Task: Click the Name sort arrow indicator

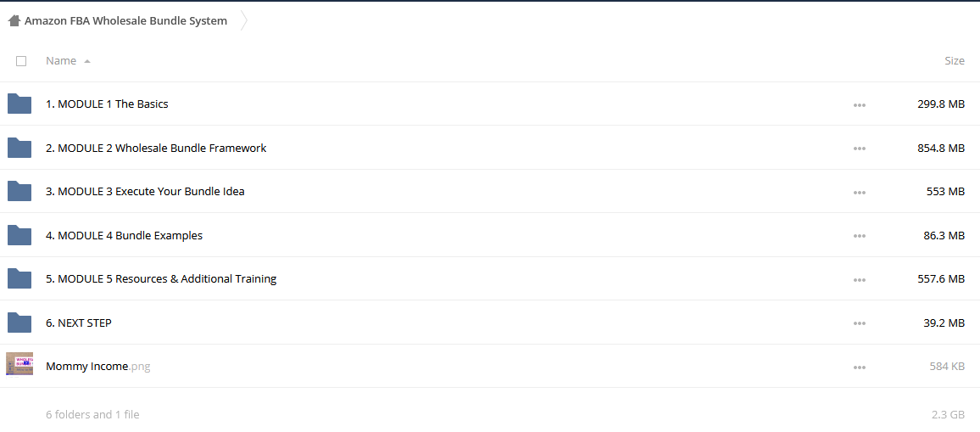Action: point(86,61)
